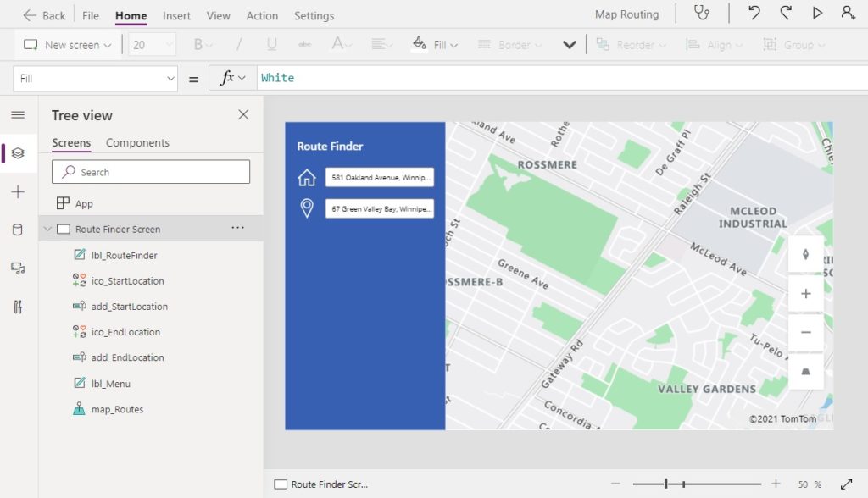Click the map zoom in plus button
This screenshot has width=868, height=498.
click(x=806, y=294)
